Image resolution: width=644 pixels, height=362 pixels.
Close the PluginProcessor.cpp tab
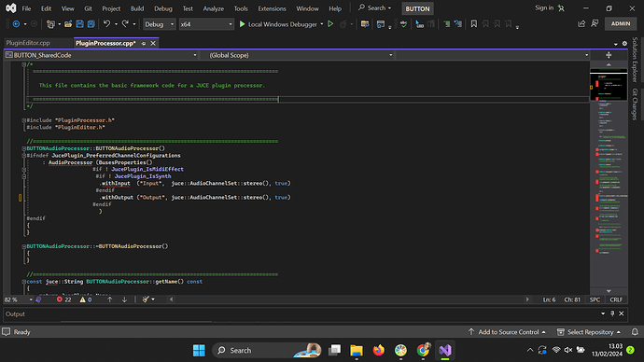153,43
